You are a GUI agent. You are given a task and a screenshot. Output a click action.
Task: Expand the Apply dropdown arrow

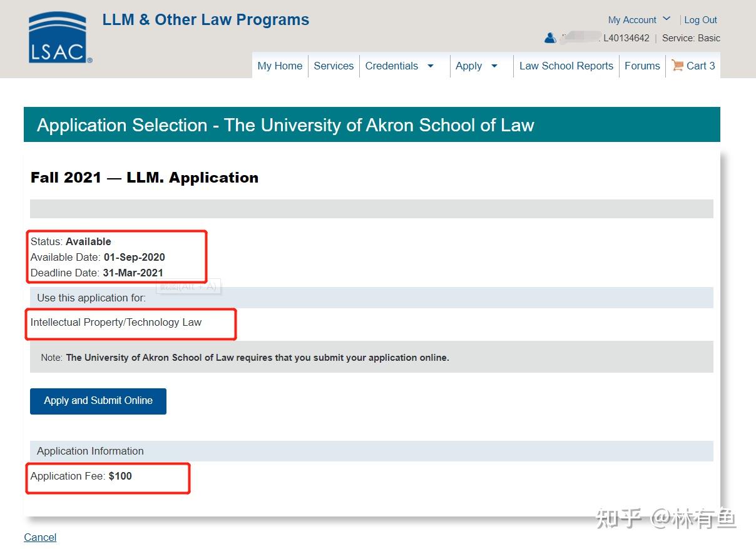tap(495, 65)
